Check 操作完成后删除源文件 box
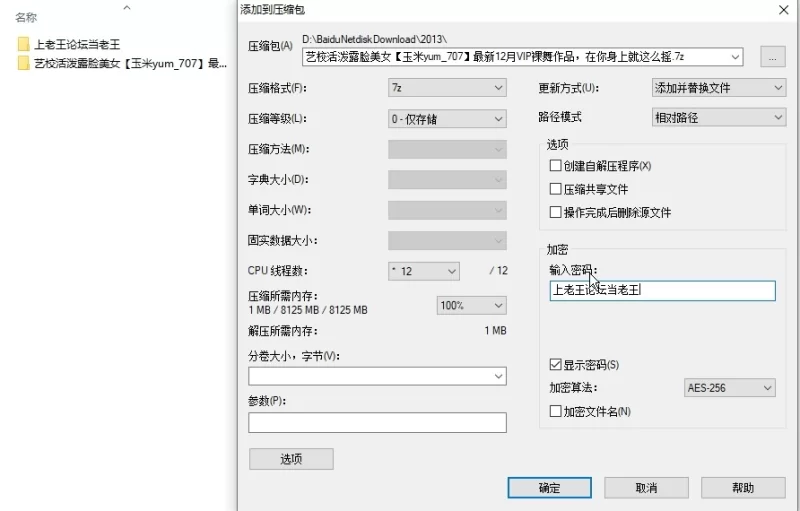The height and width of the screenshot is (511, 800). coord(556,212)
